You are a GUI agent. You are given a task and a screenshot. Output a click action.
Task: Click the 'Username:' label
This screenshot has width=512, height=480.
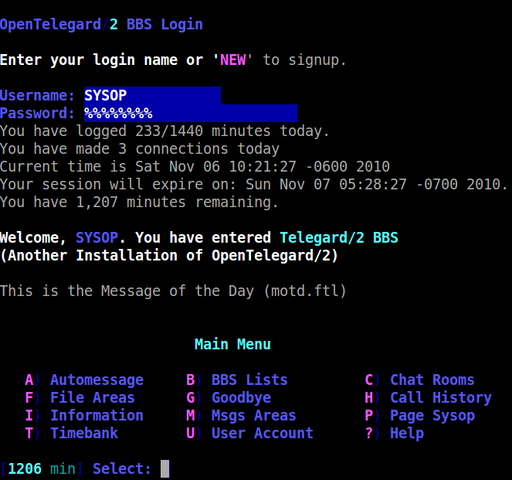[37, 96]
